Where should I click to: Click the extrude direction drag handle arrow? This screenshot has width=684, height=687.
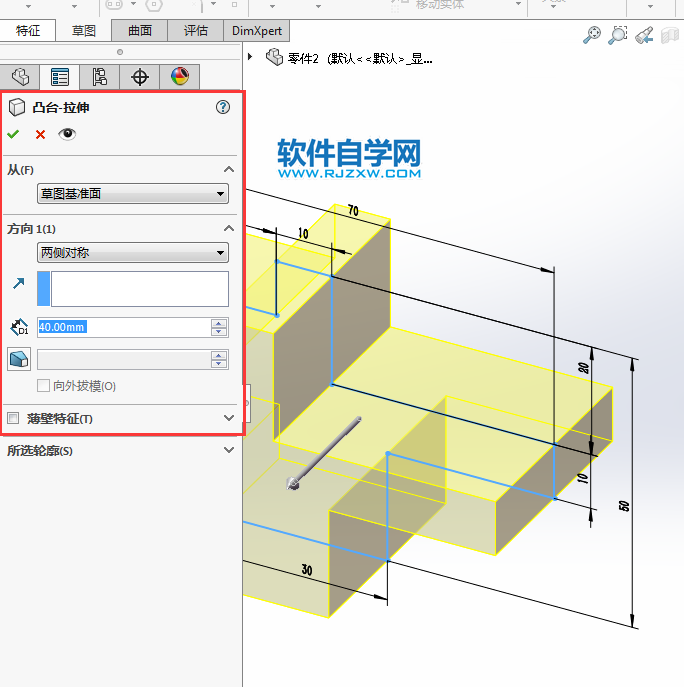coord(292,483)
